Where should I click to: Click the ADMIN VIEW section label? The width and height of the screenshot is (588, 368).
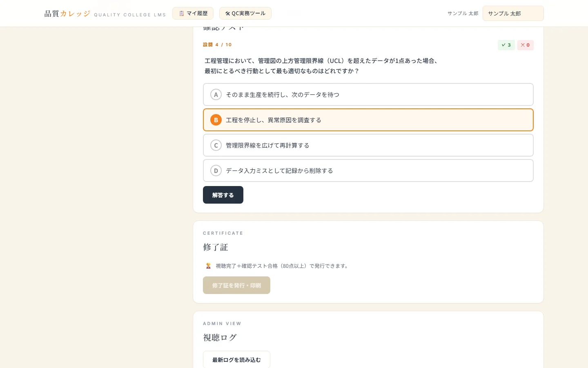click(x=222, y=323)
